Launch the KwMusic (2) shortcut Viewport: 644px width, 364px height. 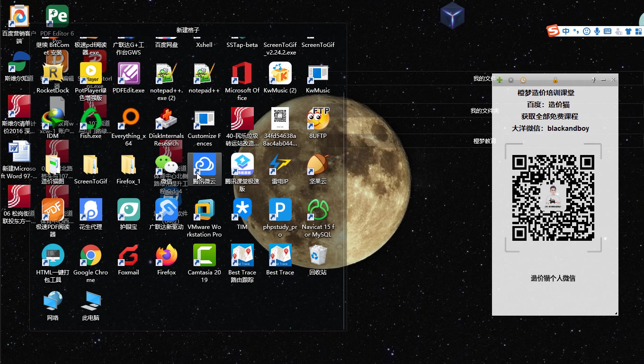click(x=280, y=78)
